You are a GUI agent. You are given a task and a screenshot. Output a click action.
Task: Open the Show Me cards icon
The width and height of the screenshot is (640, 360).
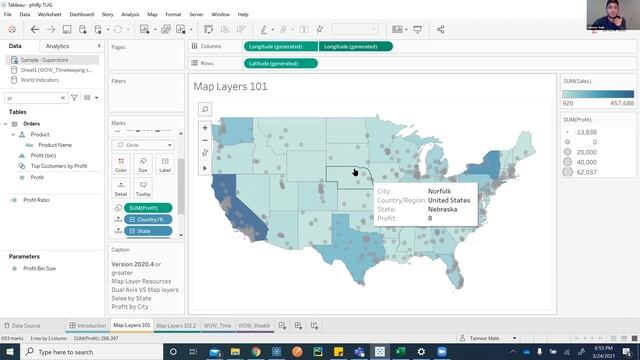pyautogui.click(x=397, y=29)
